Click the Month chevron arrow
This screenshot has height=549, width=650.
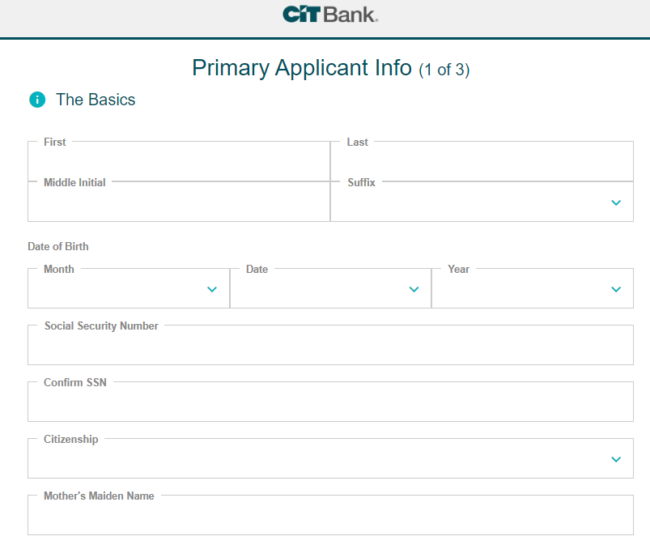212,289
